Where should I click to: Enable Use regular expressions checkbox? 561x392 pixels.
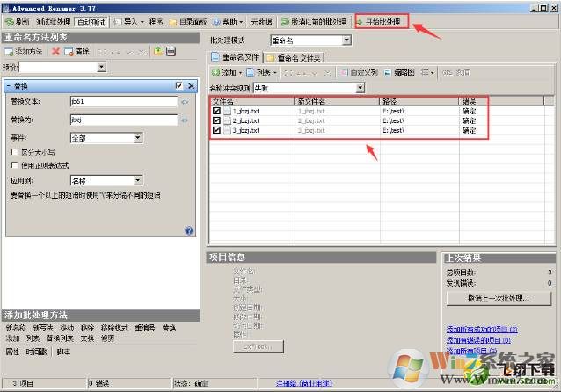(15, 165)
